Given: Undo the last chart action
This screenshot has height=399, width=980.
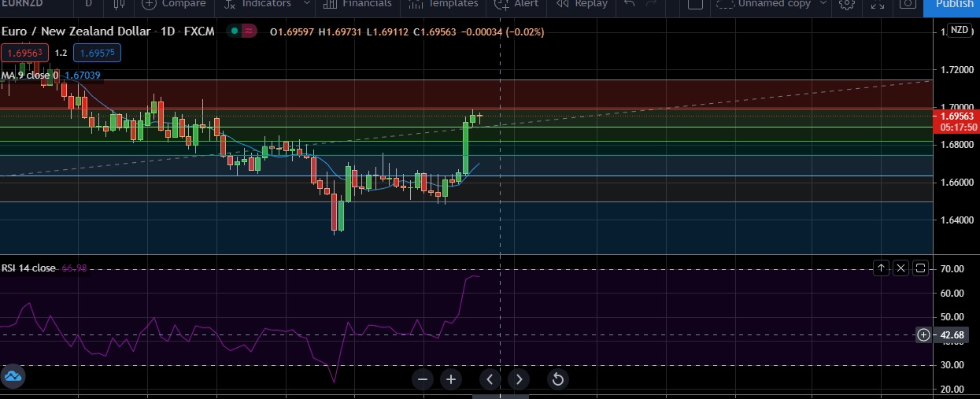Looking at the screenshot, I should click(x=628, y=4).
